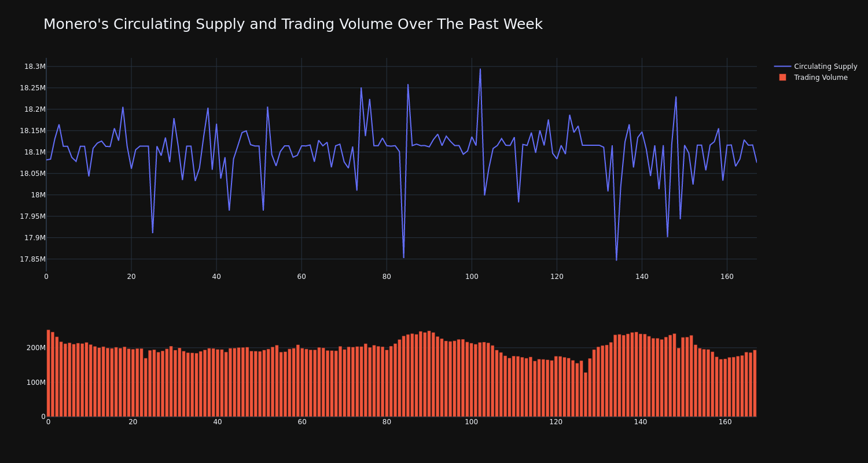The image size is (868, 463).
Task: Click the highest supply peak near hour 102
Action: [x=480, y=69]
